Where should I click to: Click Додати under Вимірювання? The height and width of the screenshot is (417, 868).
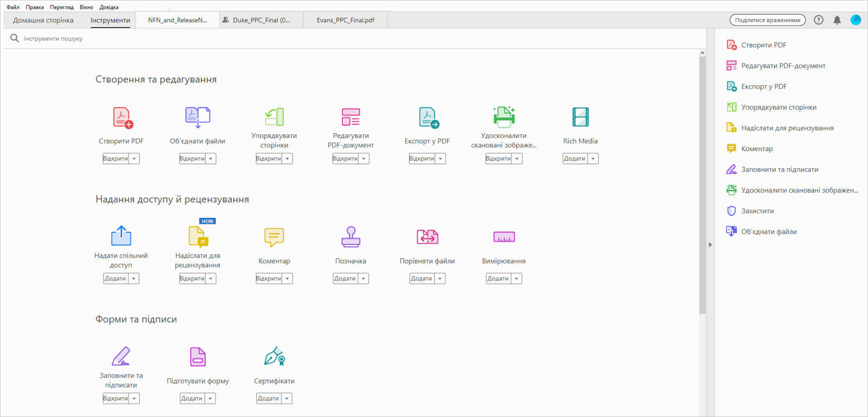[x=498, y=278]
